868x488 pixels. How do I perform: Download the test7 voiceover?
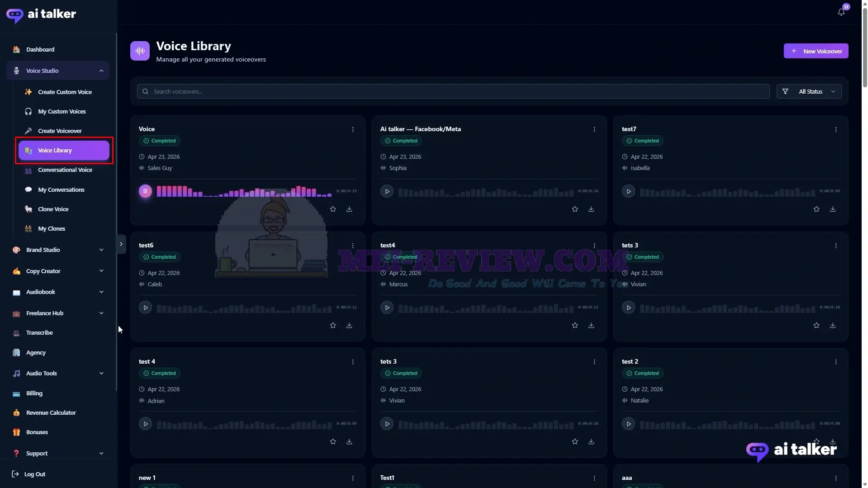833,209
